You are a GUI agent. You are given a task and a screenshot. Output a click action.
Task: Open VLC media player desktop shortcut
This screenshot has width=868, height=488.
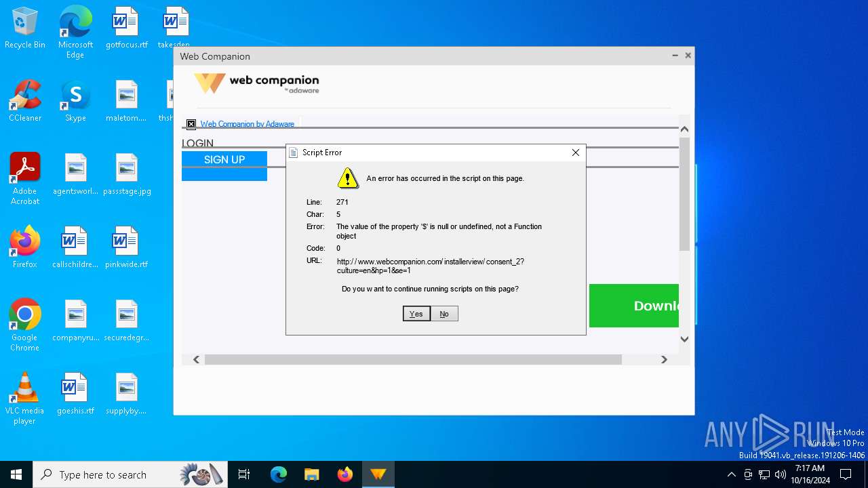pos(25,399)
